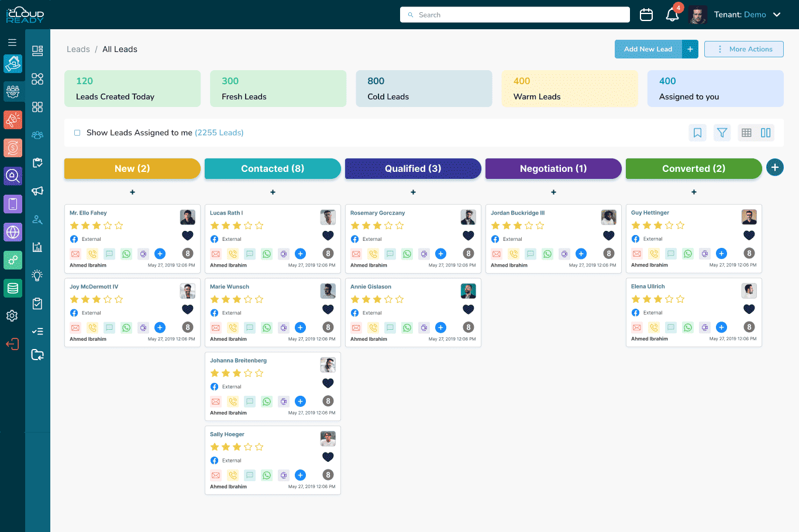Open notifications bell with 4 alerts
Image resolution: width=799 pixels, height=532 pixels.
(x=673, y=15)
